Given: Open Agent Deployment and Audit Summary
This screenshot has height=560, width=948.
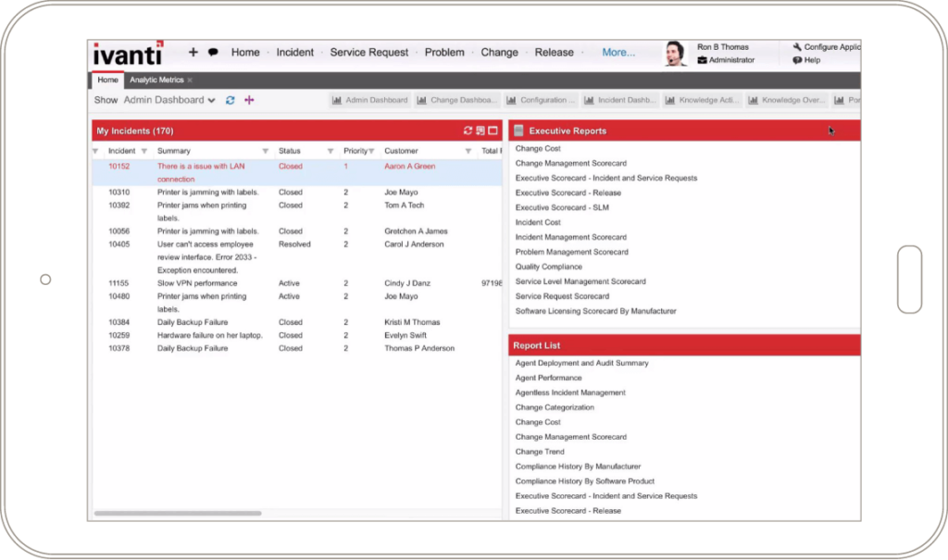Looking at the screenshot, I should (581, 364).
